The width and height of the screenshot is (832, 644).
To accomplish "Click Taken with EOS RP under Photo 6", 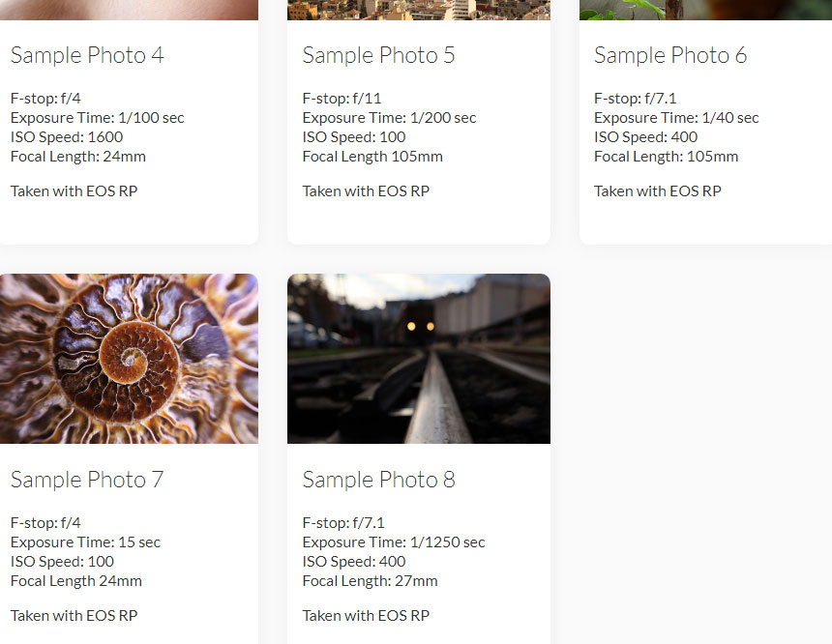I will click(658, 190).
